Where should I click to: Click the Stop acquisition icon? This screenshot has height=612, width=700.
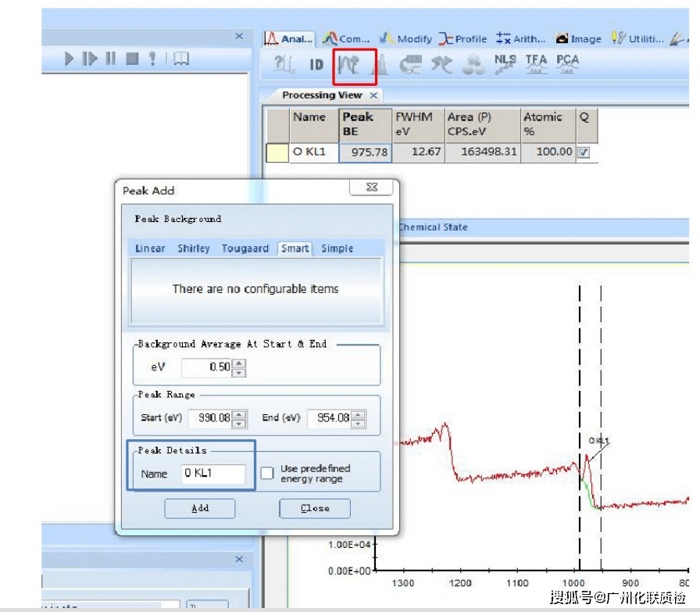(132, 59)
